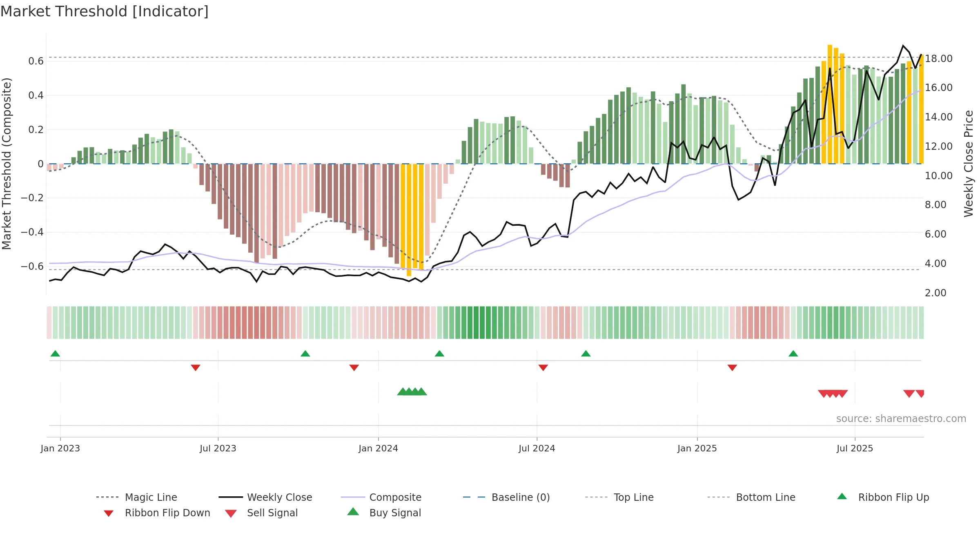
Task: Click the Jul 2024 x-axis label
Action: click(x=537, y=449)
